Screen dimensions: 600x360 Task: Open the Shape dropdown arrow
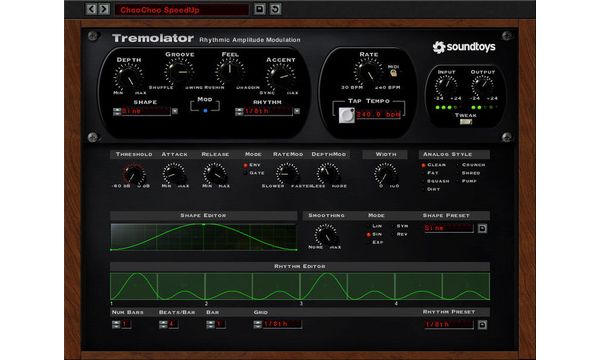[x=175, y=111]
